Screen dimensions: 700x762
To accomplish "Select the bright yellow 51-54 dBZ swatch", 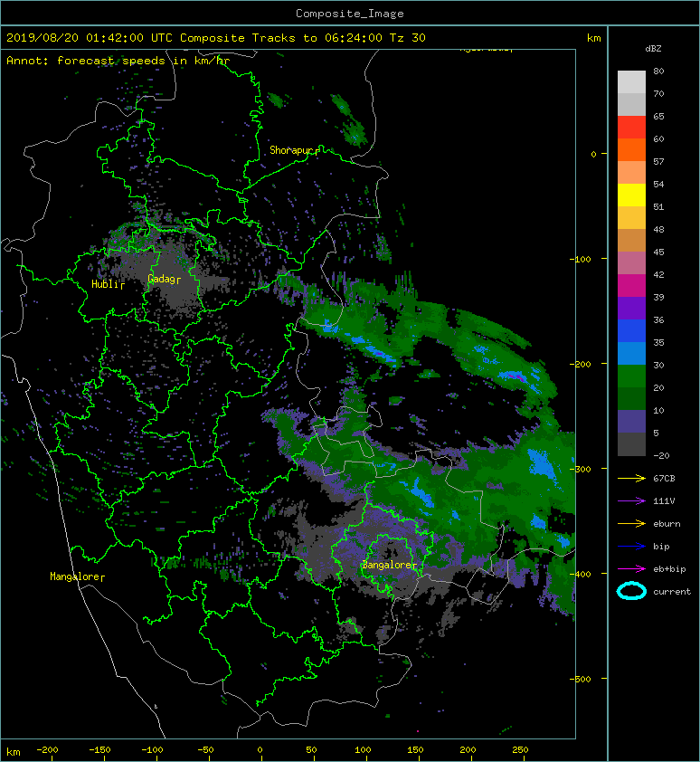I will [631, 195].
